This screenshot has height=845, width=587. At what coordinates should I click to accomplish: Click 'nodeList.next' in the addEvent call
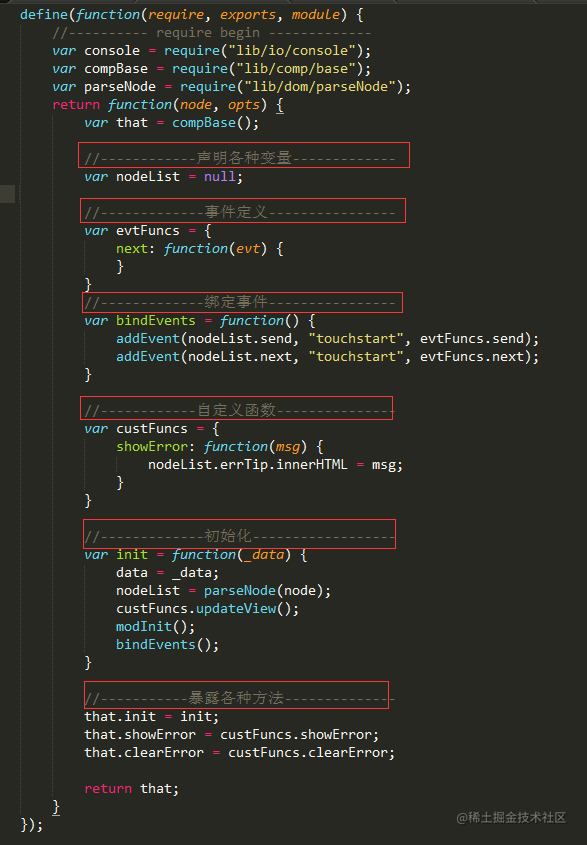coord(239,357)
